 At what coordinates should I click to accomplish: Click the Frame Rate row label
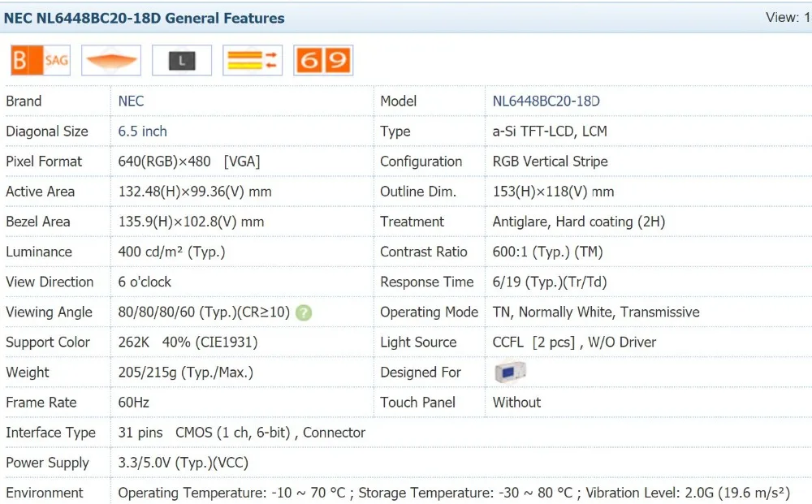pyautogui.click(x=41, y=403)
